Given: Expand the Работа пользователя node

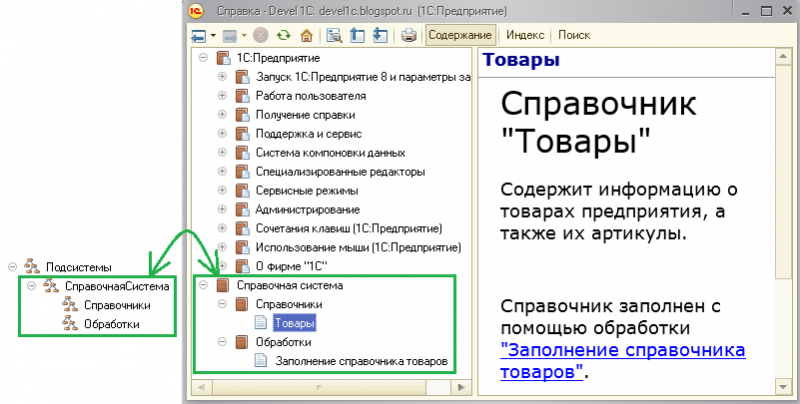Looking at the screenshot, I should [x=222, y=95].
